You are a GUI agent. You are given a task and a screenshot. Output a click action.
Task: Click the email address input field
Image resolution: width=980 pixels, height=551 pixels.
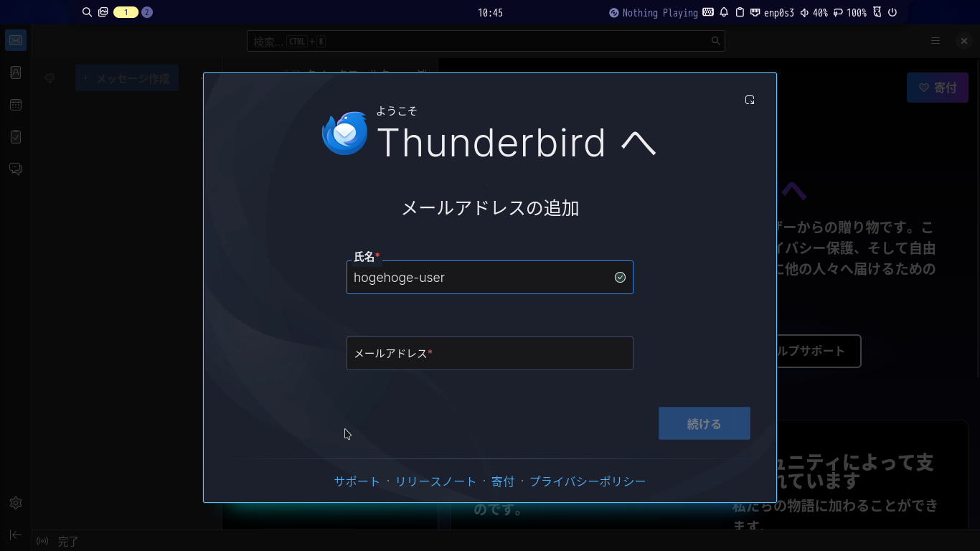[490, 353]
